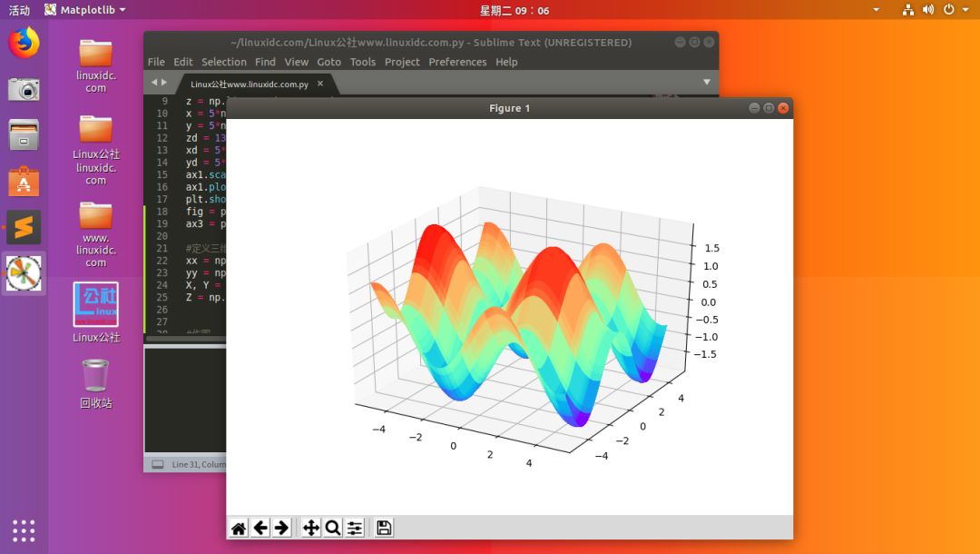This screenshot has width=980, height=554.
Task: Click the Forward arrow in Figure toolbar
Action: tap(281, 528)
